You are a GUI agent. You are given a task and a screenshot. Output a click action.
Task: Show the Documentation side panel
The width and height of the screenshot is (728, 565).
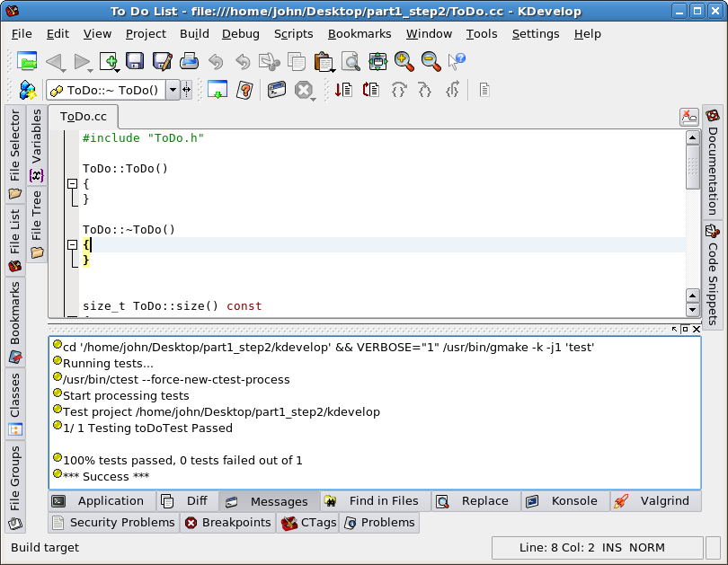(x=713, y=162)
